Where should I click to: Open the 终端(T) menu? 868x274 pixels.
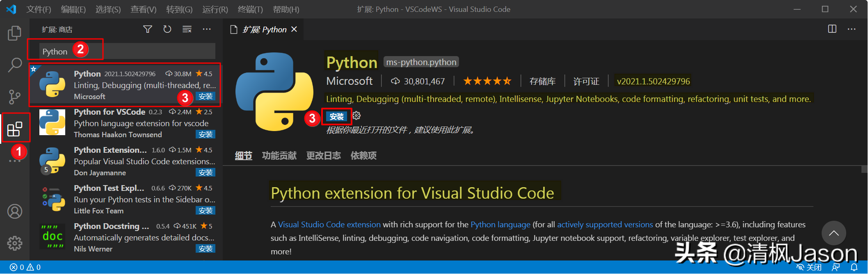pyautogui.click(x=250, y=9)
